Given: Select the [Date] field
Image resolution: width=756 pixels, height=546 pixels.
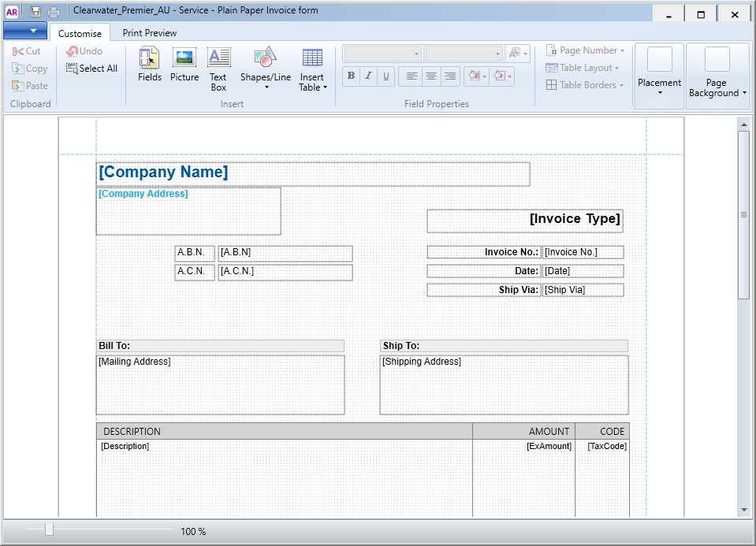Looking at the screenshot, I should [x=583, y=271].
